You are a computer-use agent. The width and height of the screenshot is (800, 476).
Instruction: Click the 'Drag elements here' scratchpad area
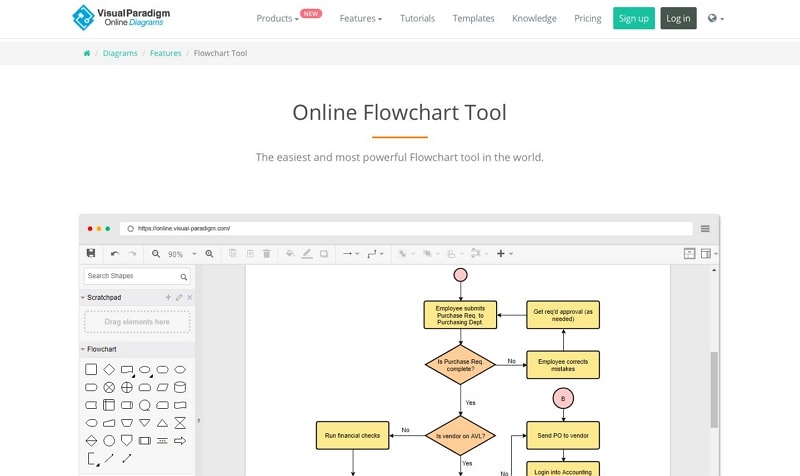click(137, 322)
